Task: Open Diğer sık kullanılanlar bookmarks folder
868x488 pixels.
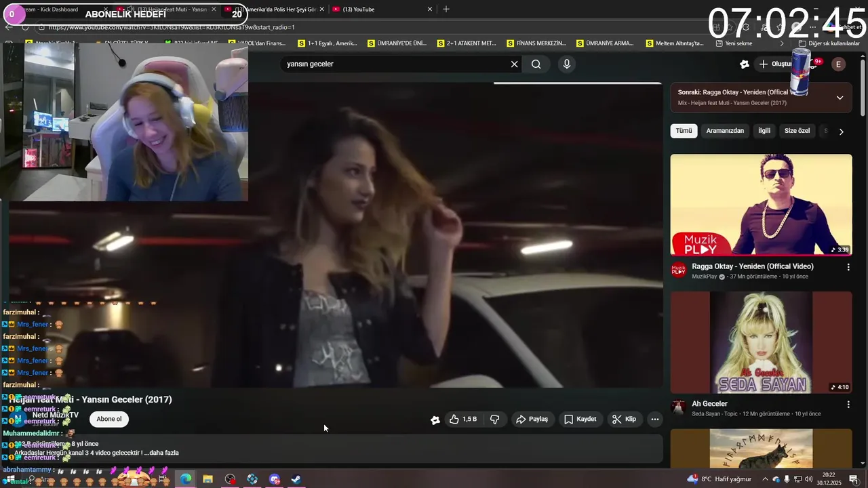Action: click(829, 43)
